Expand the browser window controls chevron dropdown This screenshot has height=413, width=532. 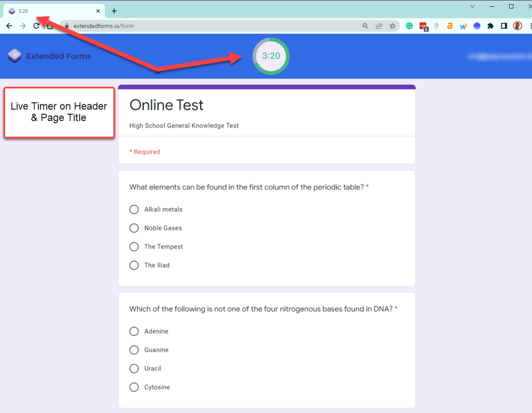[x=472, y=6]
